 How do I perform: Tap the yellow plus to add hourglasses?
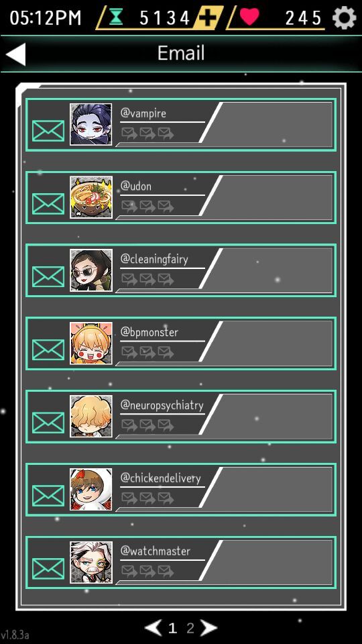[208, 18]
